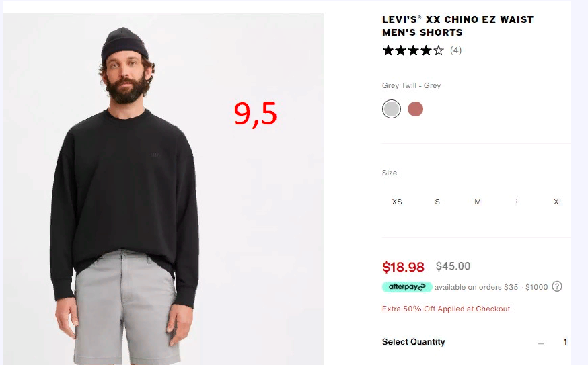Open the Afterpay info question mark icon
Image resolution: width=588 pixels, height=365 pixels.
(x=557, y=286)
